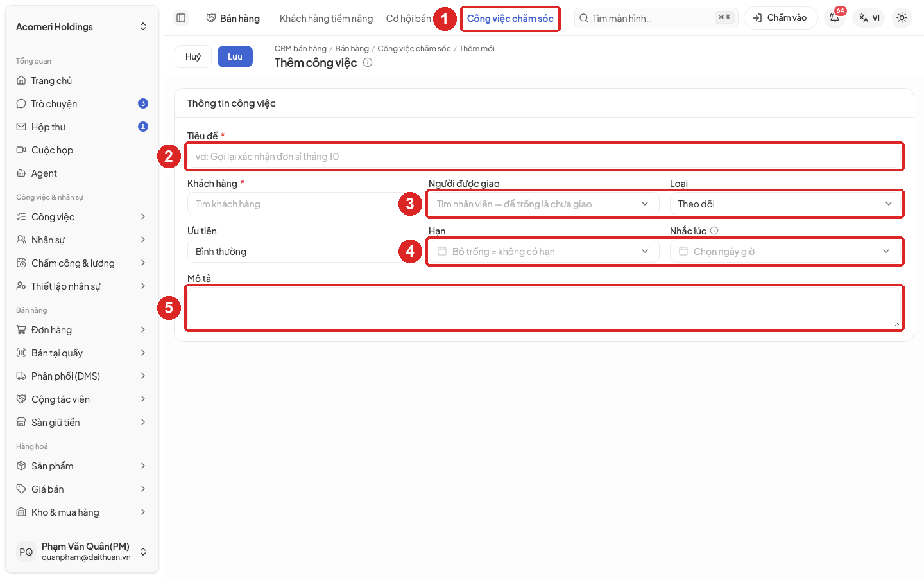The height and width of the screenshot is (578, 924).
Task: Expand Sản phẩm sidebar section
Action: (82, 466)
